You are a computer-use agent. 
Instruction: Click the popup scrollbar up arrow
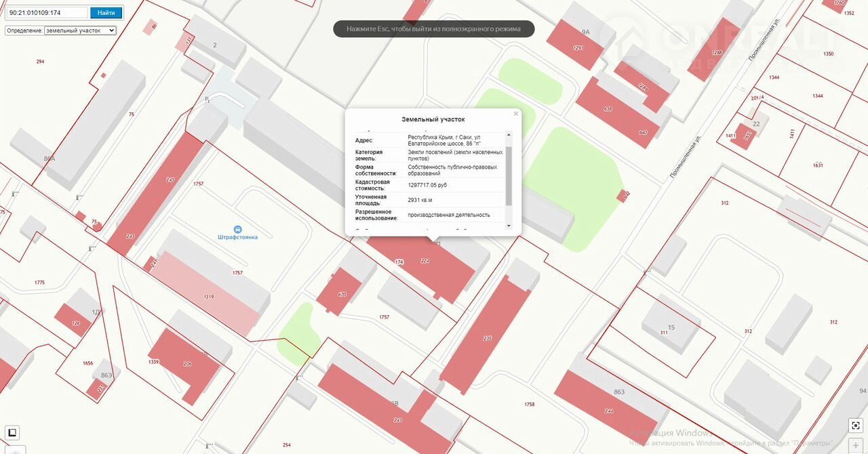coord(509,135)
